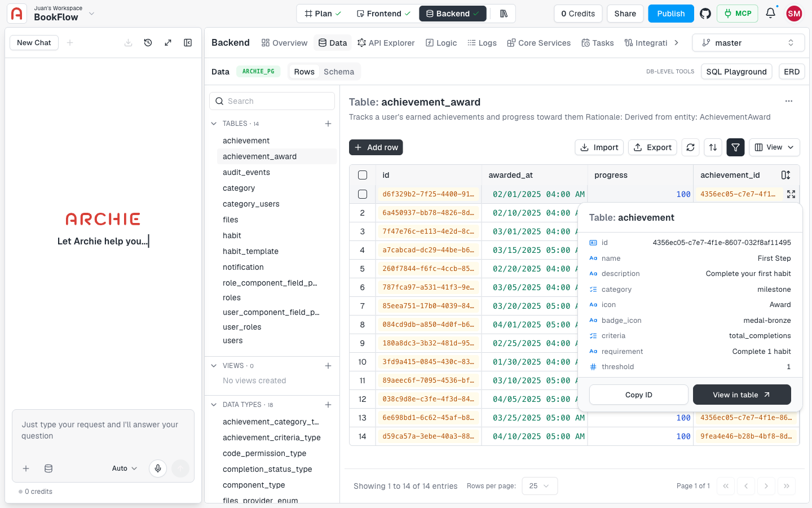
Task: Switch data view to Schema
Action: [339, 72]
